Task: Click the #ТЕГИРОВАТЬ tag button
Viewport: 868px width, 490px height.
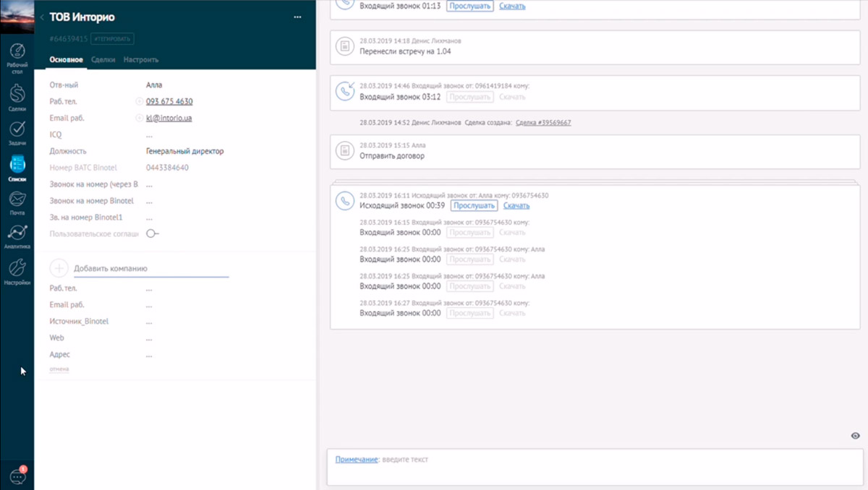Action: 112,39
